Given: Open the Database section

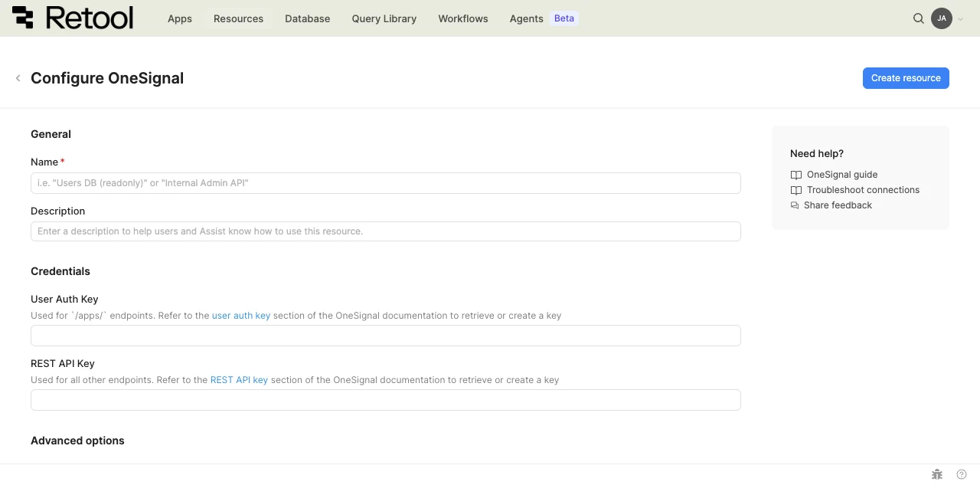Looking at the screenshot, I should click(x=307, y=18).
